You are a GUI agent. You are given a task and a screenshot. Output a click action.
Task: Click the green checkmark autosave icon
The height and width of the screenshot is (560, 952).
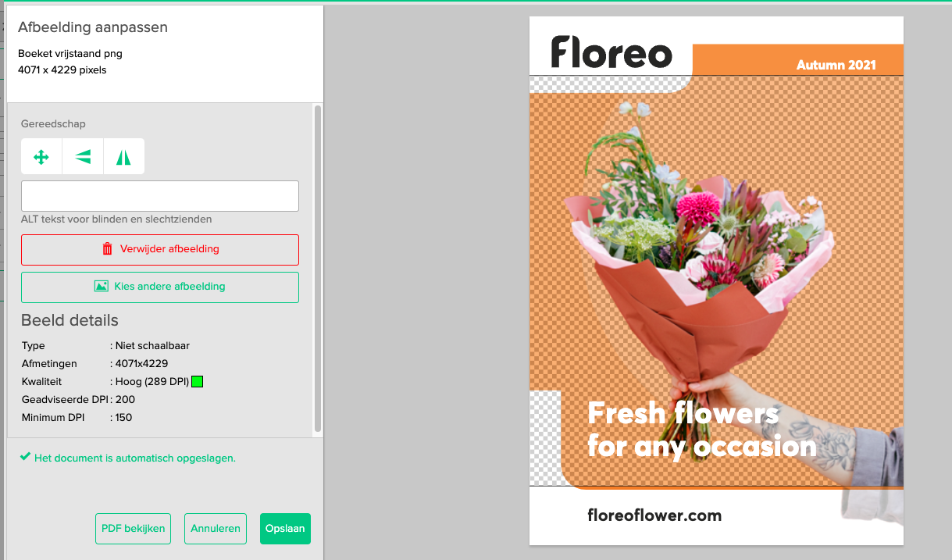(26, 457)
